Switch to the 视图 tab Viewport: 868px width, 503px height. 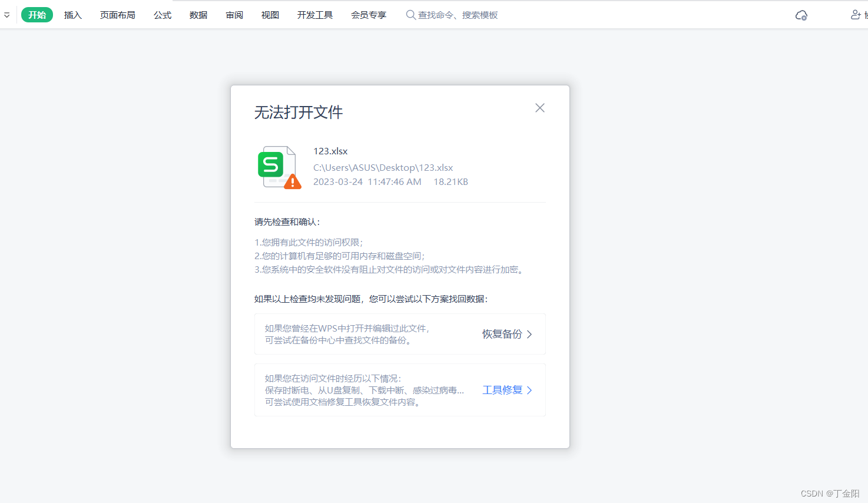point(270,15)
